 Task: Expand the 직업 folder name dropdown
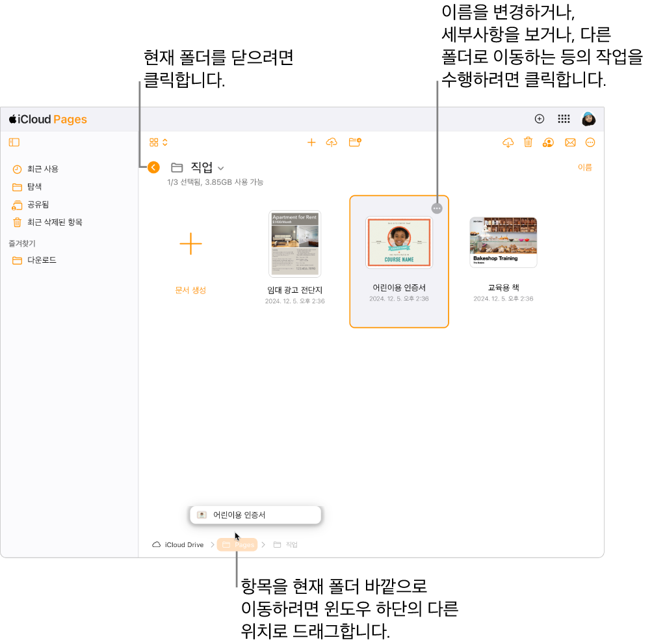click(221, 168)
